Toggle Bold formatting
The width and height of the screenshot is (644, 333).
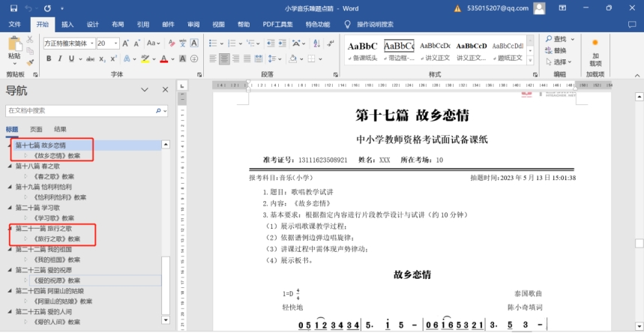47,58
